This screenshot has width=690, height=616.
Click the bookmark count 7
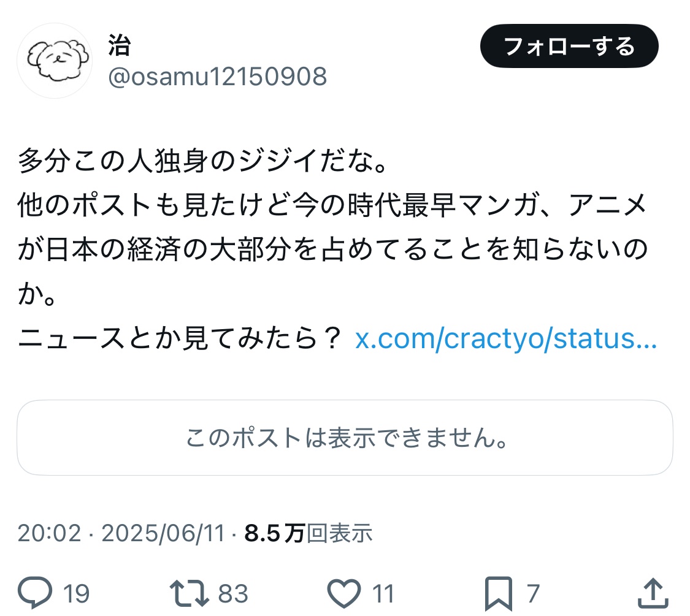click(533, 593)
